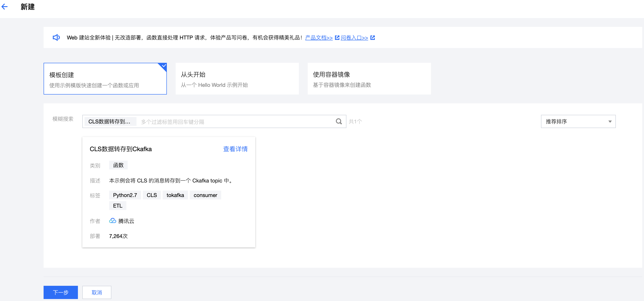Screen dimensions: 644x301
Task: Click the 7,264次 deployment count
Action: pos(118,236)
